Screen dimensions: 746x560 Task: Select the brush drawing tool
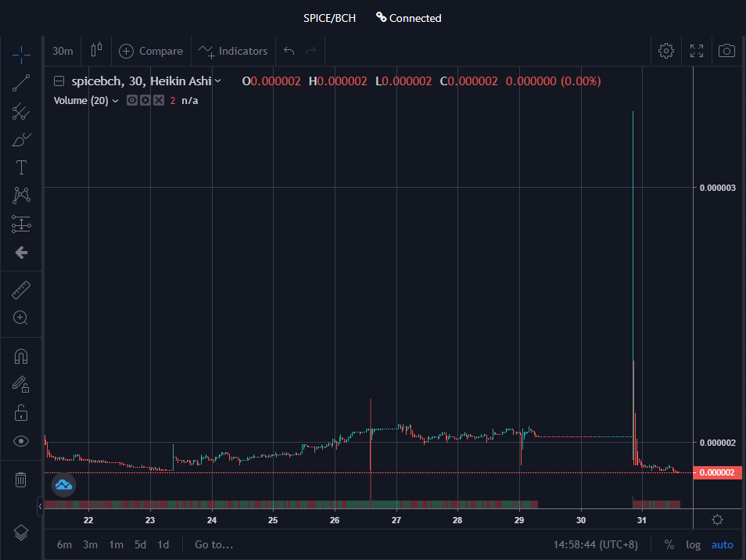[21, 139]
